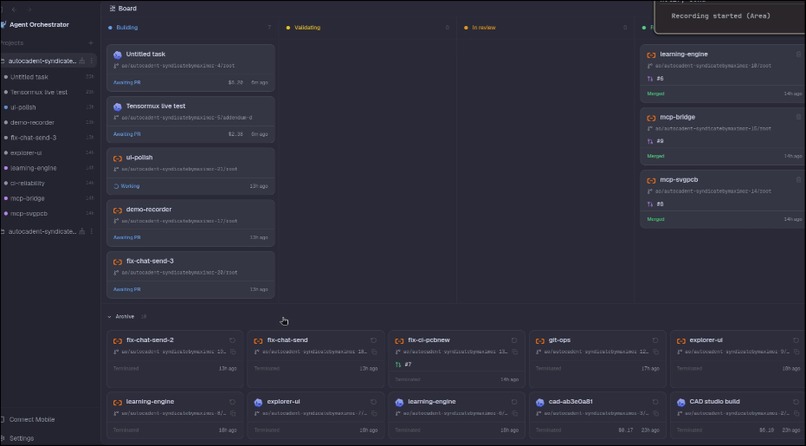This screenshot has width=806, height=446.
Task: Click Working status on ui-polish card
Action: 126,186
